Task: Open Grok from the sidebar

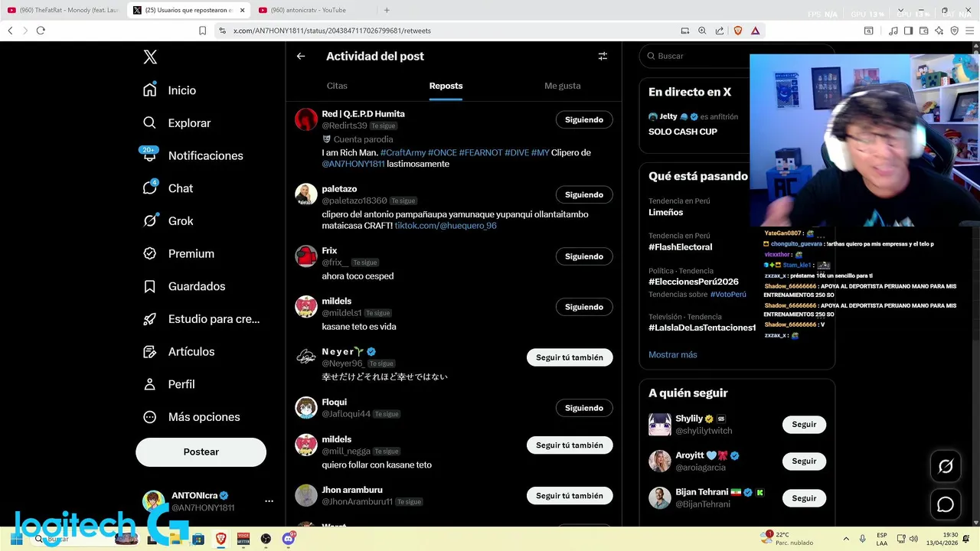Action: [168, 221]
